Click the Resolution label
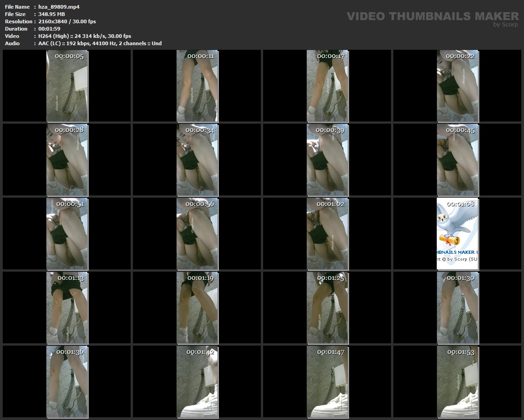Viewport: 524px width, 420px height. (x=19, y=21)
